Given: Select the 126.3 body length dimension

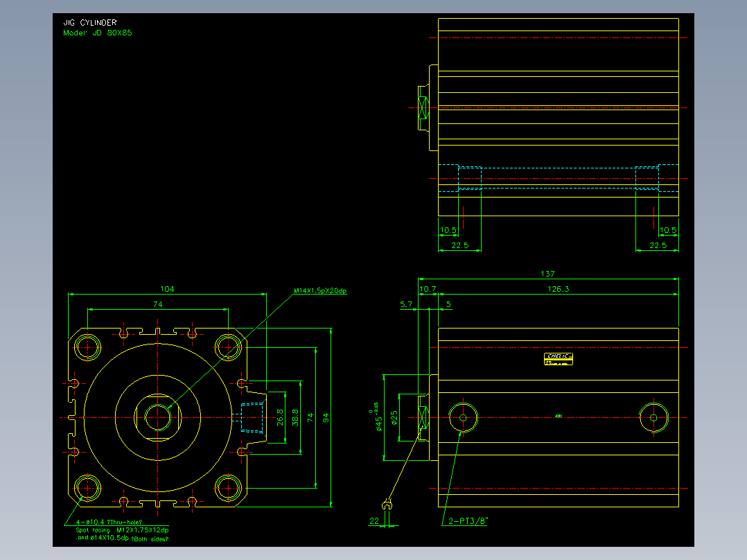Looking at the screenshot, I should (x=558, y=289).
